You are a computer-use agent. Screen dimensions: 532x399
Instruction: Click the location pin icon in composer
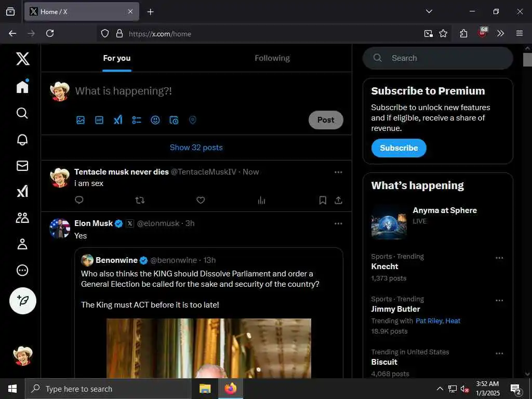click(192, 120)
